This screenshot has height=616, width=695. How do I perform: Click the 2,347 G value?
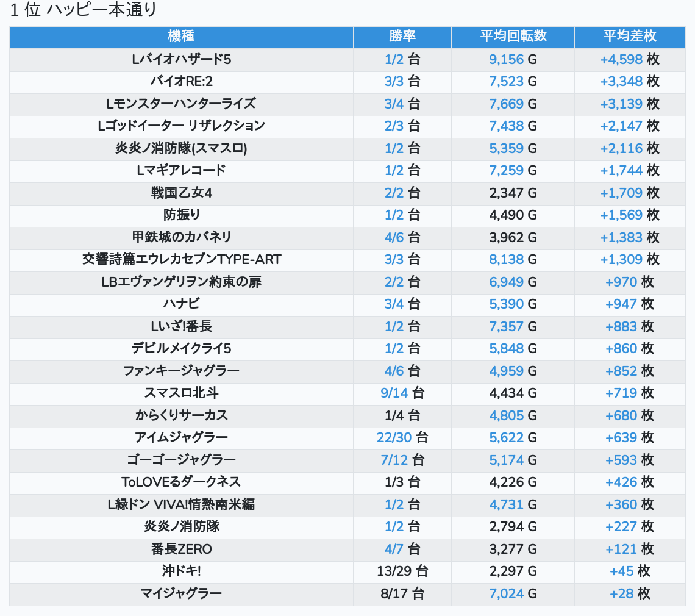513,193
